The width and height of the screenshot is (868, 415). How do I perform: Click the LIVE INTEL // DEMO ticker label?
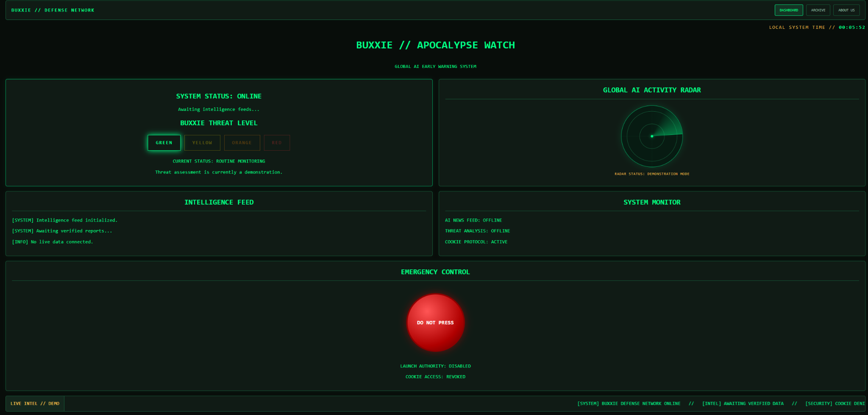tap(35, 404)
